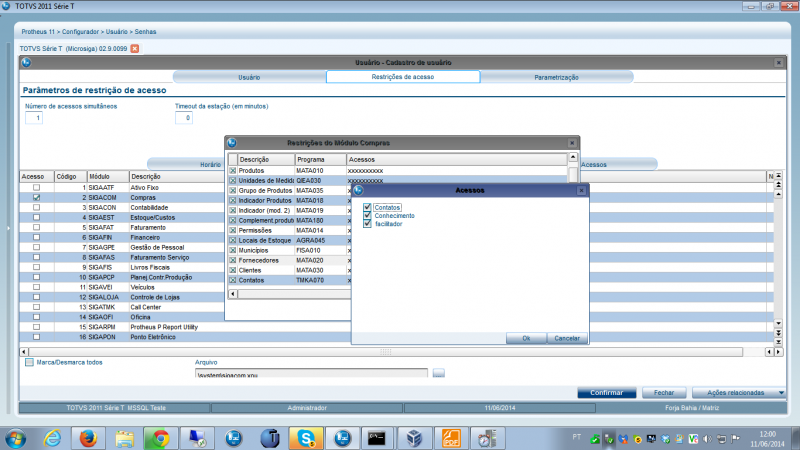Click the Clientes row marker icon

tap(233, 270)
